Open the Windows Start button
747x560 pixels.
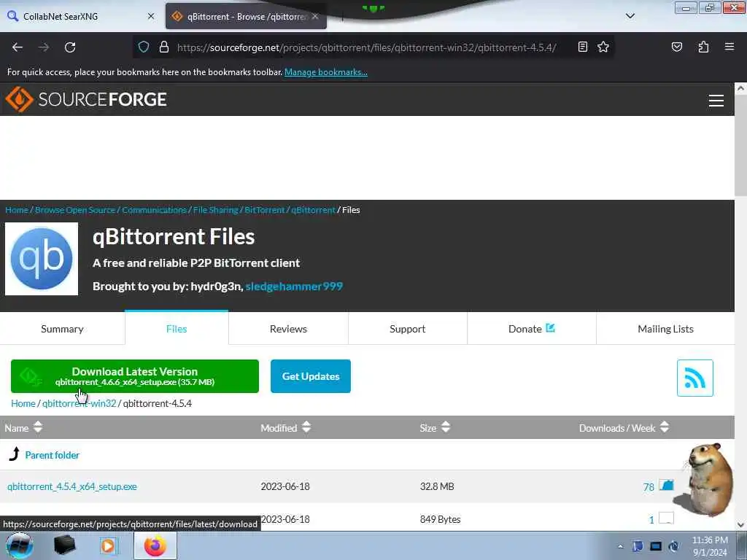point(20,545)
